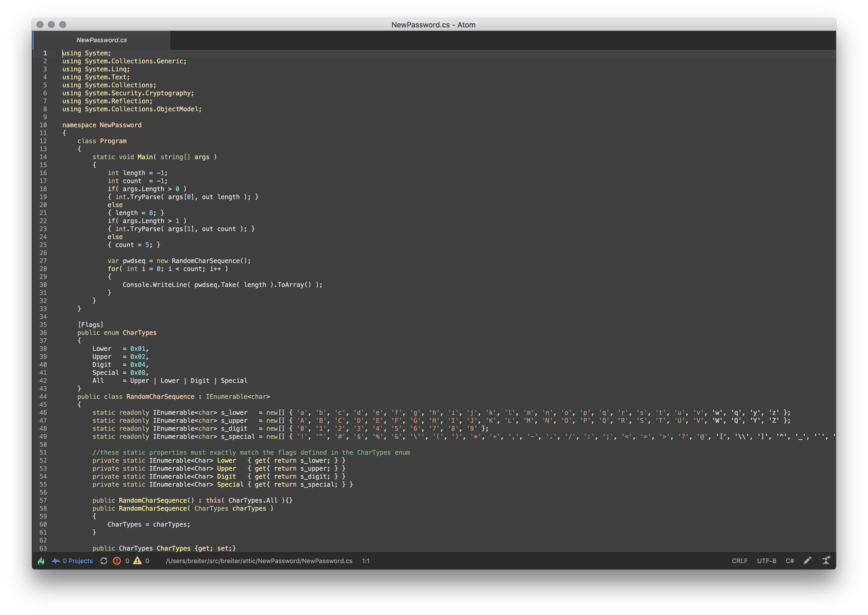Image resolution: width=868 pixels, height=615 pixels.
Task: Click the telescope icon in status bar
Action: click(826, 561)
